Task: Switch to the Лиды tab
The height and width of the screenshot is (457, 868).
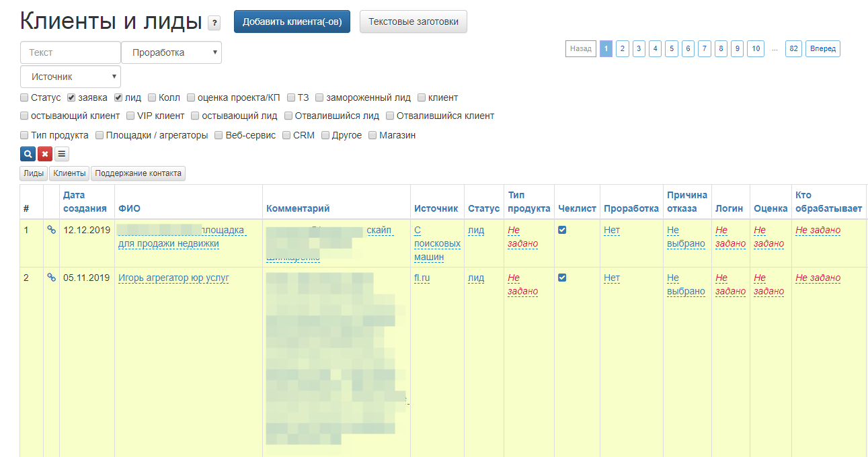Action: 34,173
